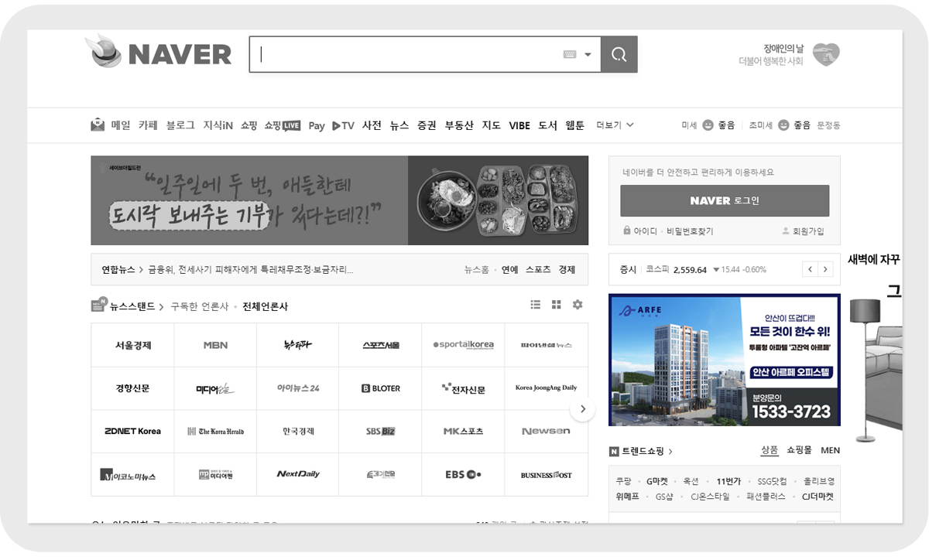Open the 스포츠 news link
This screenshot has height=560, width=929.
[x=538, y=270]
